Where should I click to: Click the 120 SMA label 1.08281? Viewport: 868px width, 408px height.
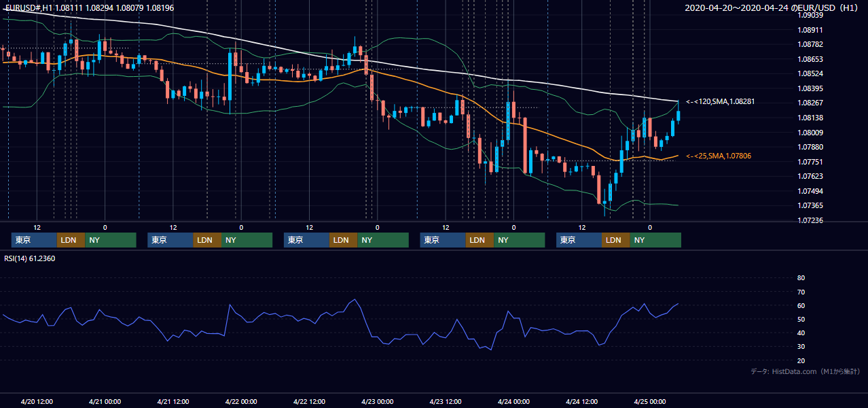click(720, 101)
